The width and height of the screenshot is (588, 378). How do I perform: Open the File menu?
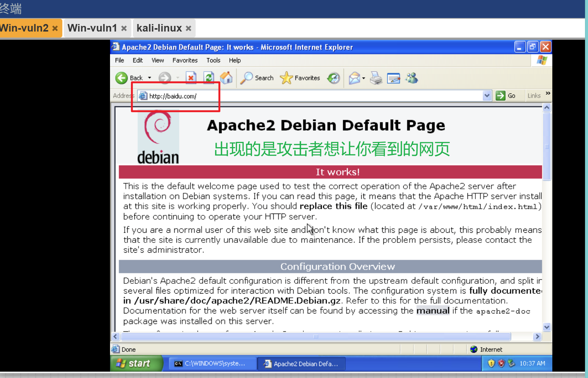(119, 60)
